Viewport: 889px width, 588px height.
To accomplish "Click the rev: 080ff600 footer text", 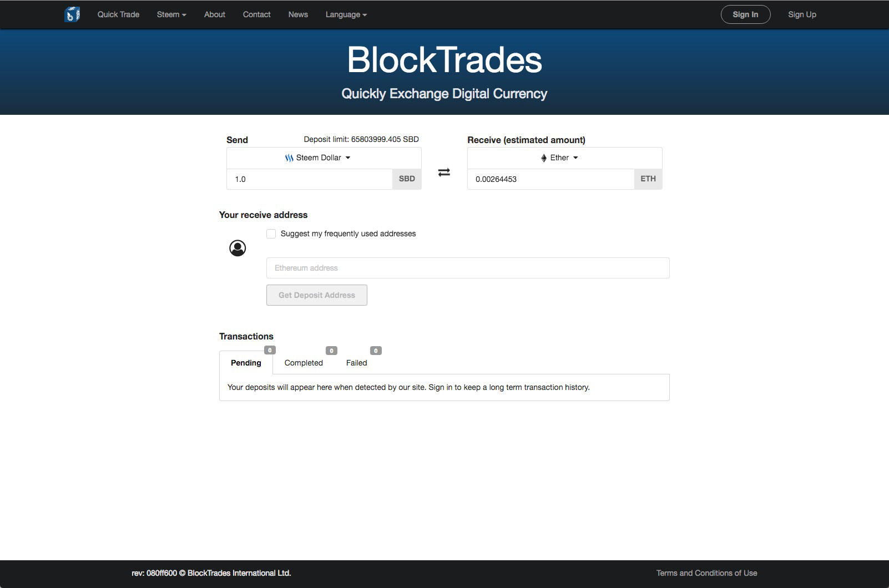I will [x=211, y=573].
